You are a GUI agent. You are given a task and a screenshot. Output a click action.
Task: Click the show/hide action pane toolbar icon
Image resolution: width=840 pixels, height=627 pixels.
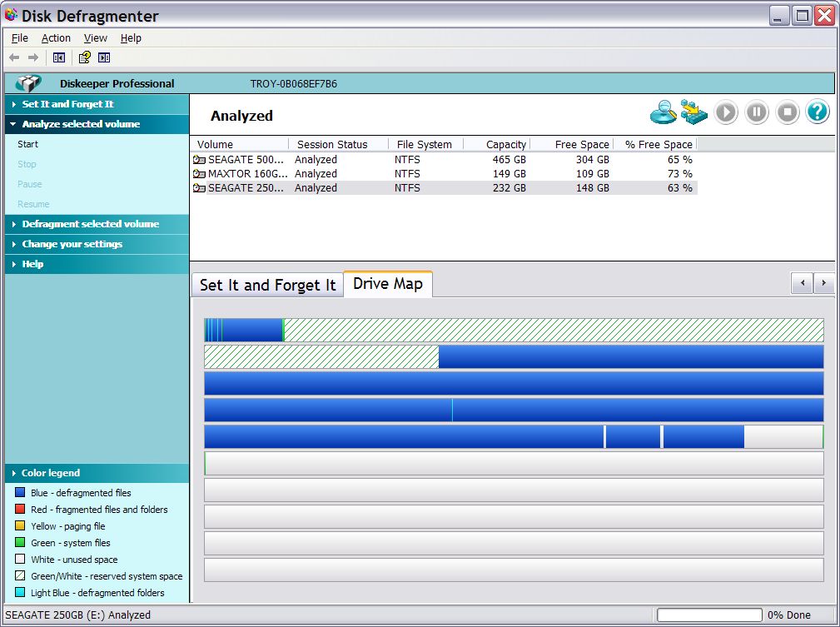coord(104,57)
